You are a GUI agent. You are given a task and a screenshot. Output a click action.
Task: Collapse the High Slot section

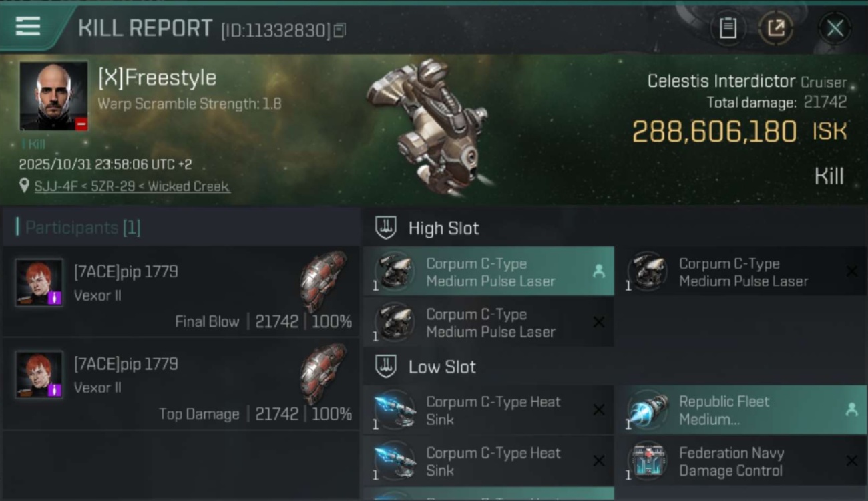(x=385, y=228)
